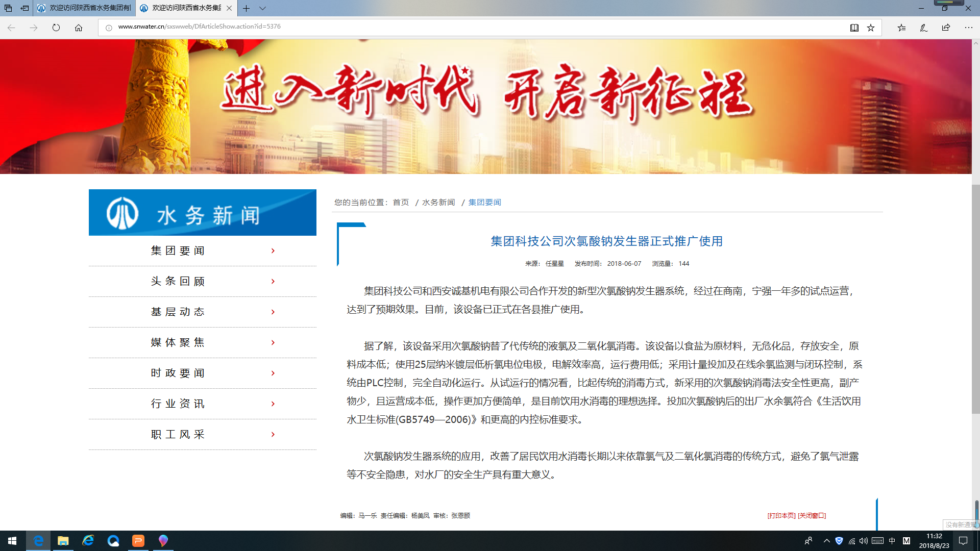980x551 pixels.
Task: Click red arrow next to 时政要闻
Action: (x=273, y=373)
